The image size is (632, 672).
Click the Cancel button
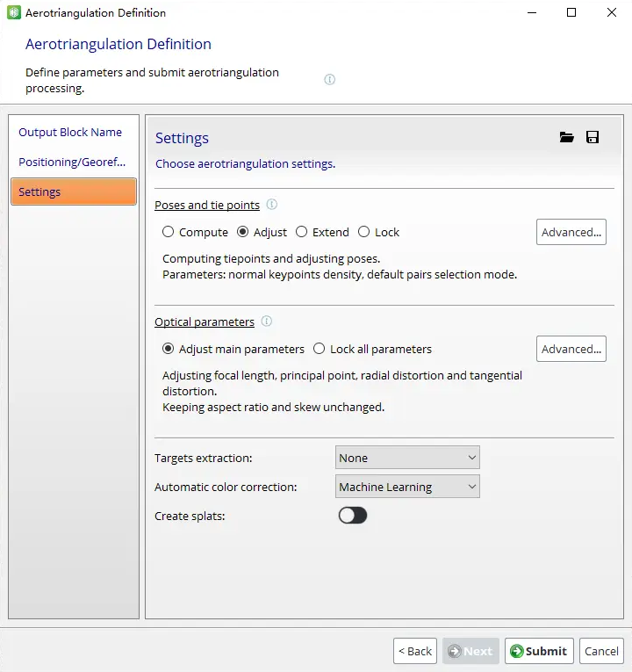(x=601, y=651)
